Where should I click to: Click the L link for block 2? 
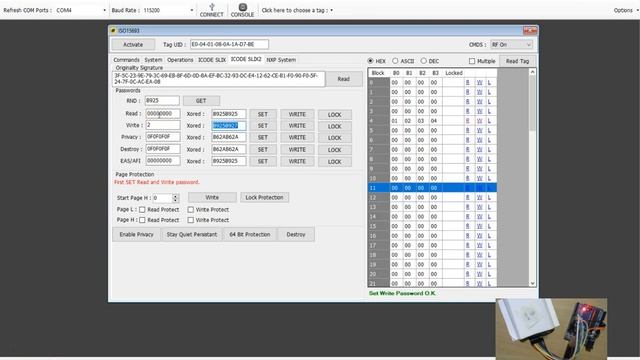coord(489,102)
